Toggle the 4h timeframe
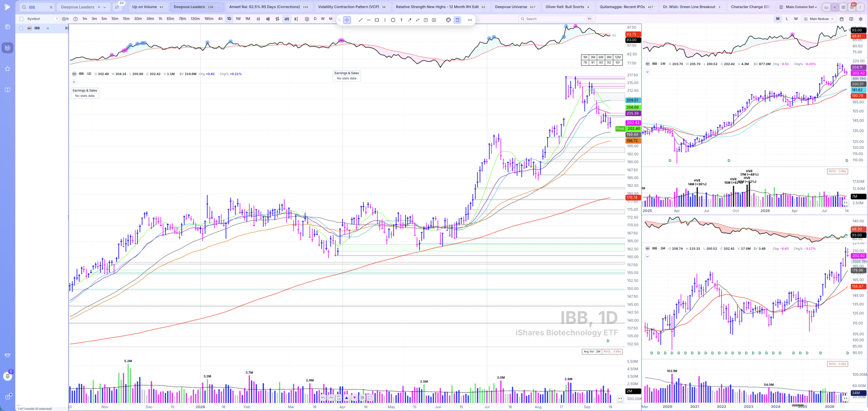This screenshot has width=868, height=411. point(220,19)
